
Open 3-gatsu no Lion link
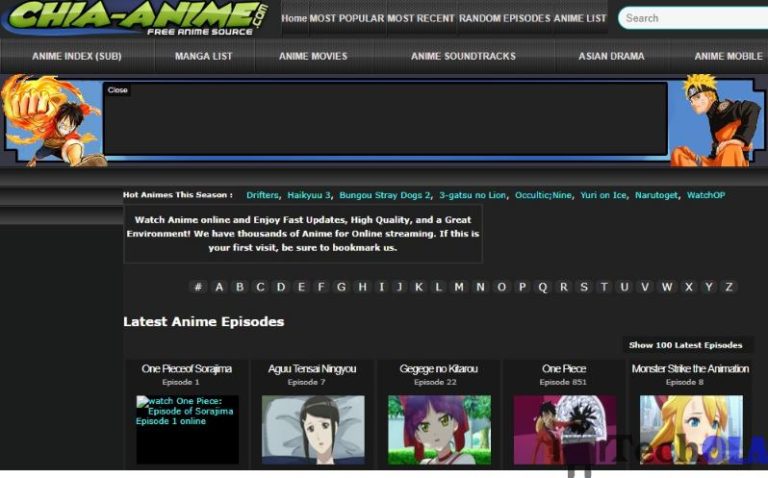tap(472, 195)
